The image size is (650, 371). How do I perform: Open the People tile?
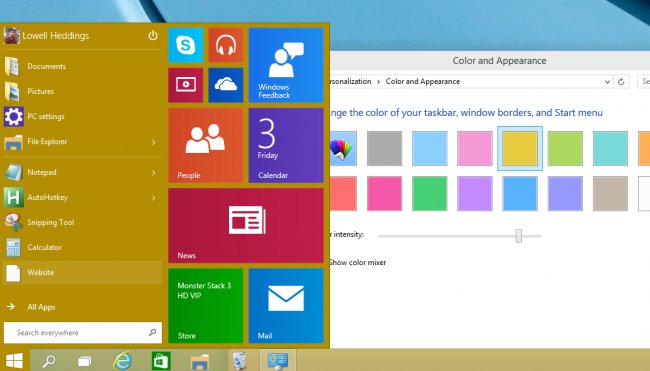tap(206, 145)
